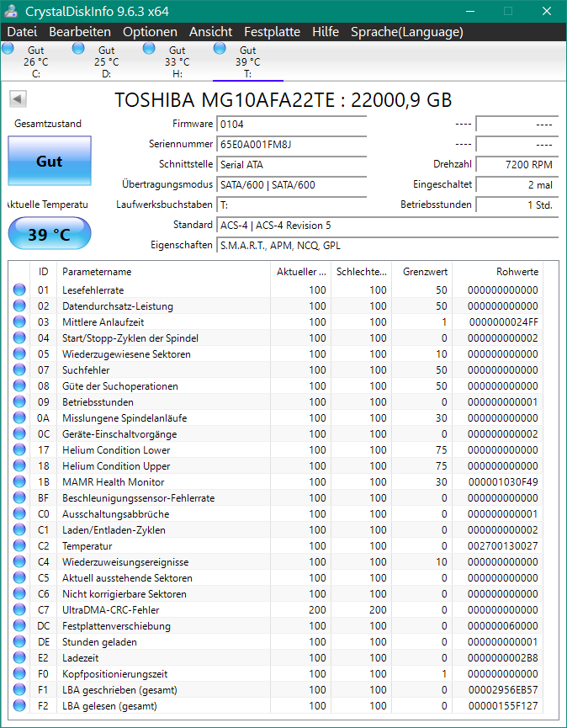
Task: Select the Laden/Entladen-Zyklen row
Action: coord(276,529)
